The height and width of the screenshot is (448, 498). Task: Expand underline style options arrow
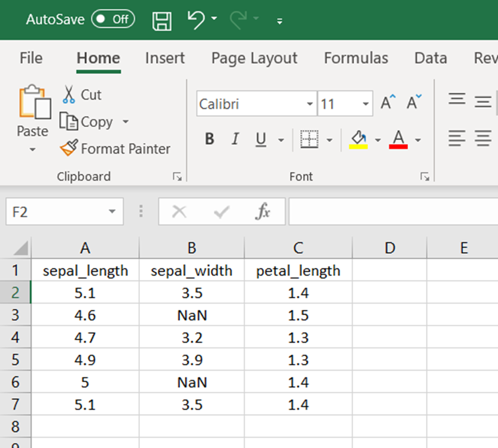(281, 140)
